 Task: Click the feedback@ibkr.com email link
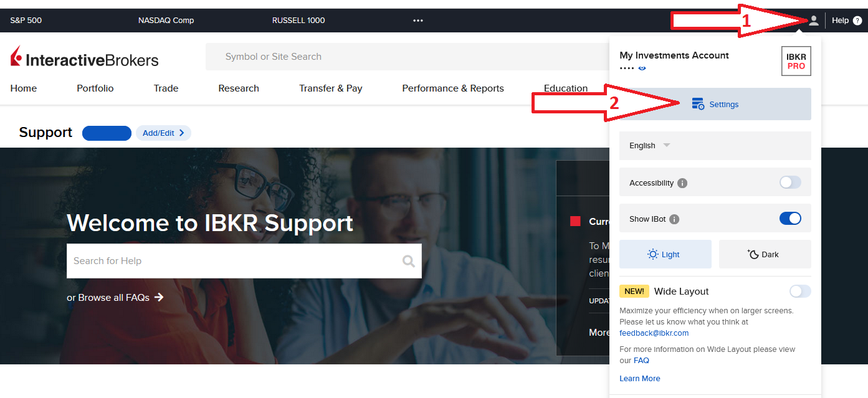[x=654, y=333]
